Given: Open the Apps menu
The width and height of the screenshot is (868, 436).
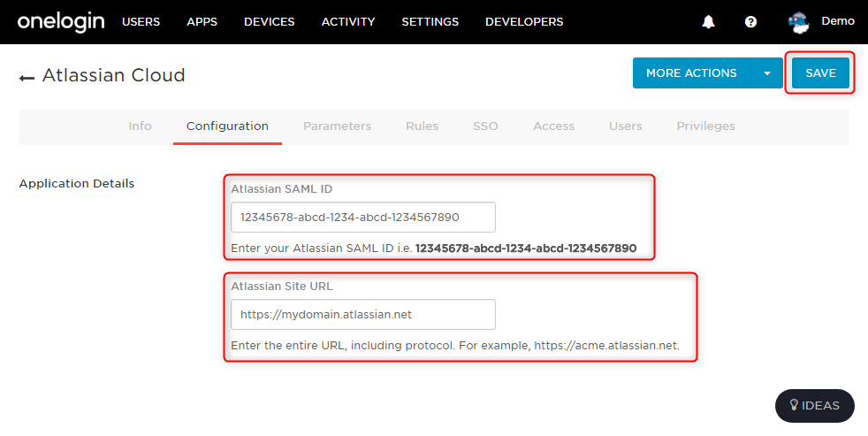Looking at the screenshot, I should point(202,22).
